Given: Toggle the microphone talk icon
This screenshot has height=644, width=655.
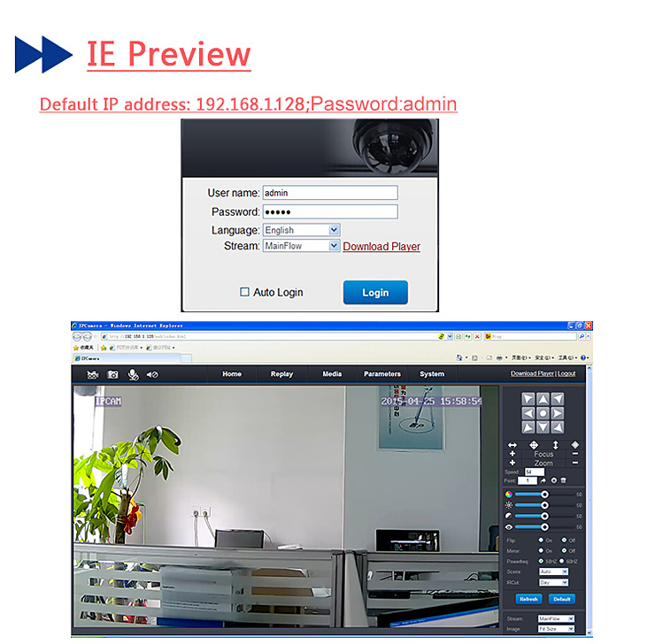Looking at the screenshot, I should [133, 374].
